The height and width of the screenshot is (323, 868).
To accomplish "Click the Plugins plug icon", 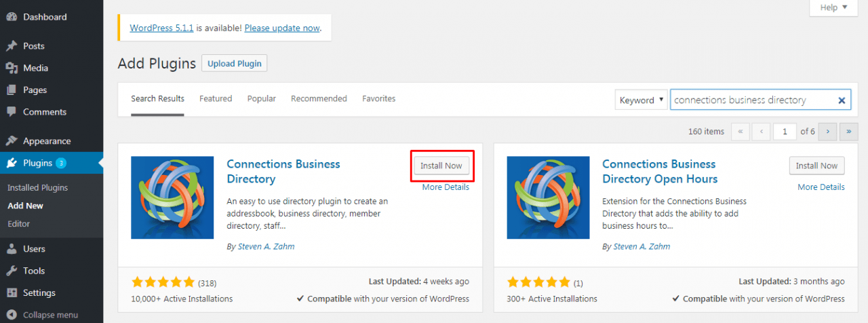I will [x=12, y=163].
